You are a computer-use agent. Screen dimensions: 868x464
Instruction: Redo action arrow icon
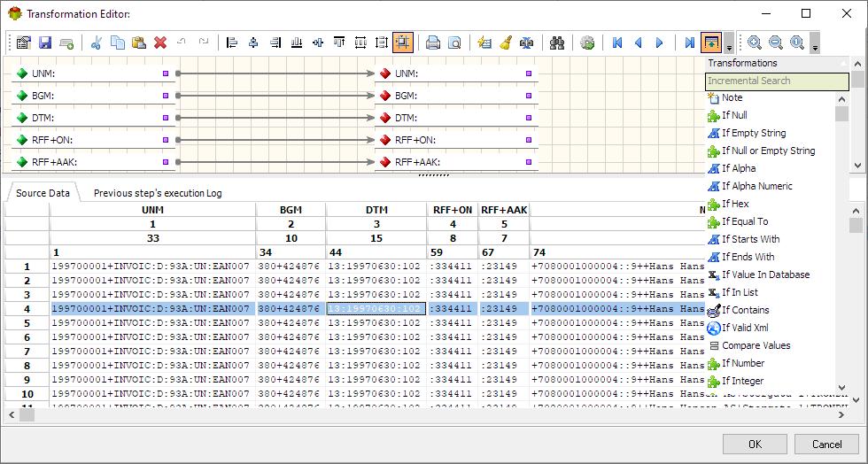click(x=203, y=42)
